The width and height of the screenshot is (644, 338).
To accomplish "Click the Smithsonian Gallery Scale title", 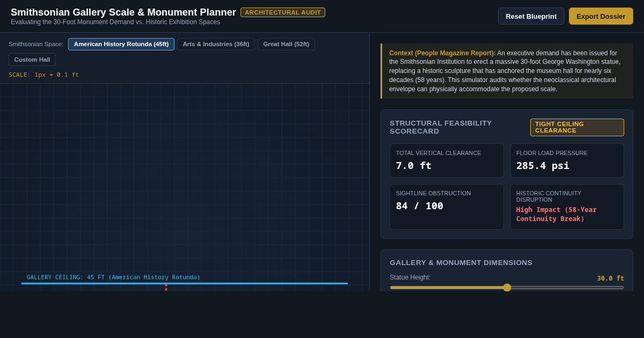I will [x=123, y=12].
